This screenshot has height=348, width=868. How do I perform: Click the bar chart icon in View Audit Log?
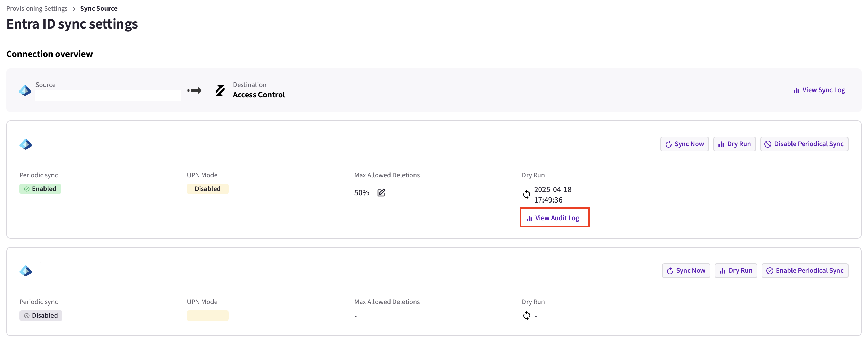coord(529,219)
